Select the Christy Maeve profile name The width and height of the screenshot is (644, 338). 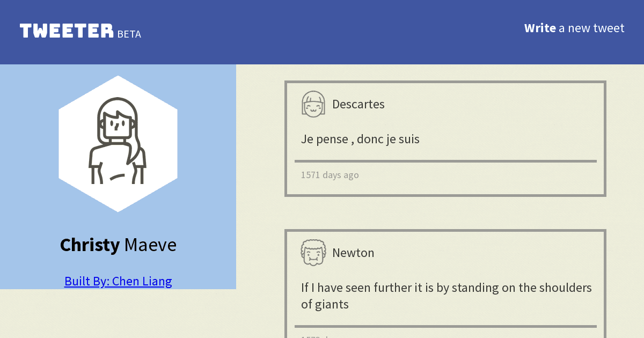pos(118,245)
